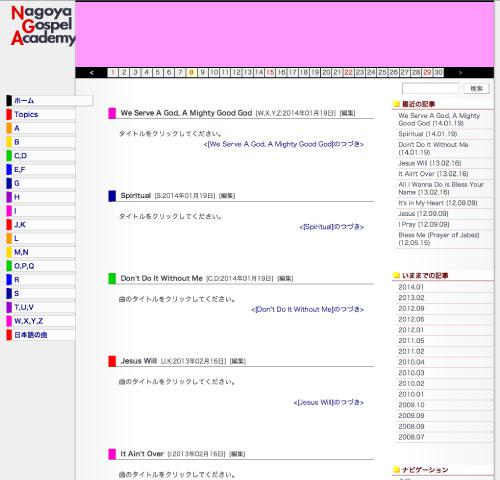Screen dimensions: 500x480
Task: Click the Nagoya Gospel Academy logo
Action: (43, 26)
